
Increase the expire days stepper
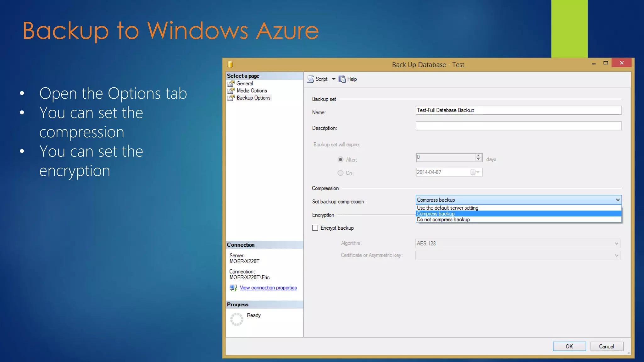pos(479,155)
